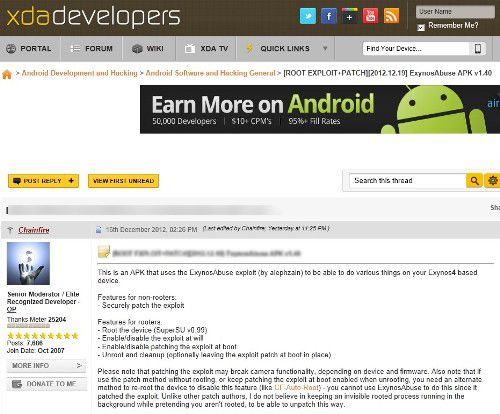Expand the More Info section
This screenshot has width=500, height=414.
(x=46, y=366)
